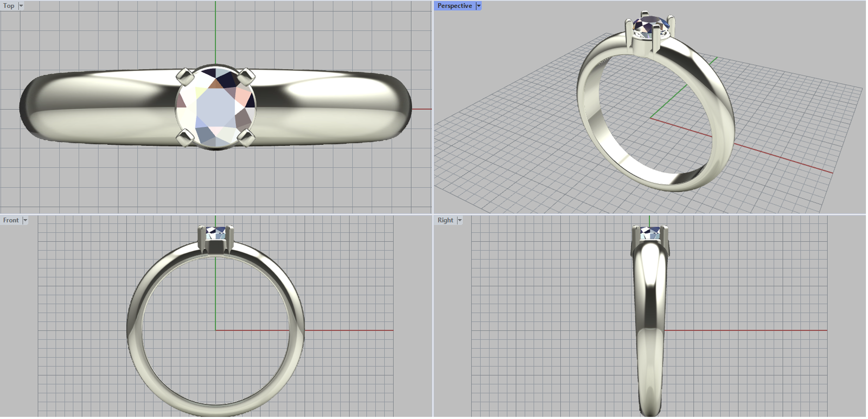
Task: Click the Perspective viewport title label
Action: click(455, 6)
